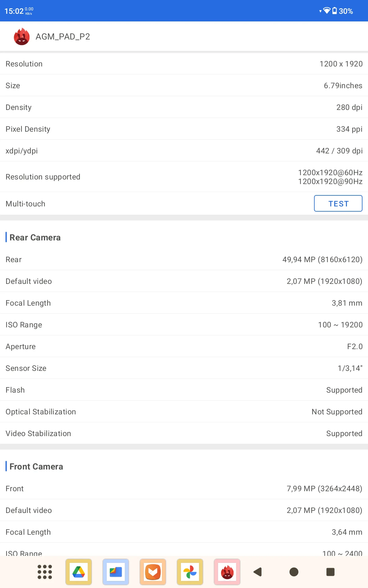Open AnTuTu from the taskbar
368x588 pixels.
point(227,572)
